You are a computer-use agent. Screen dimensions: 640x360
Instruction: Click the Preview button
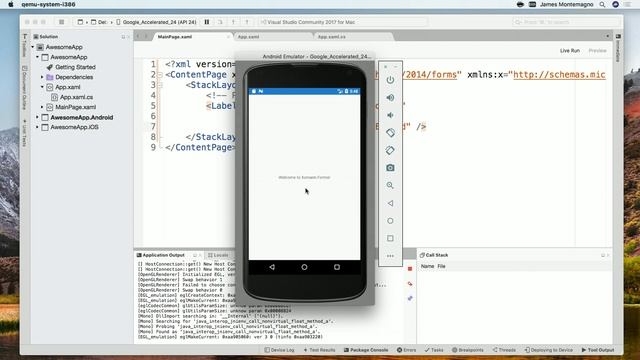coord(597,51)
